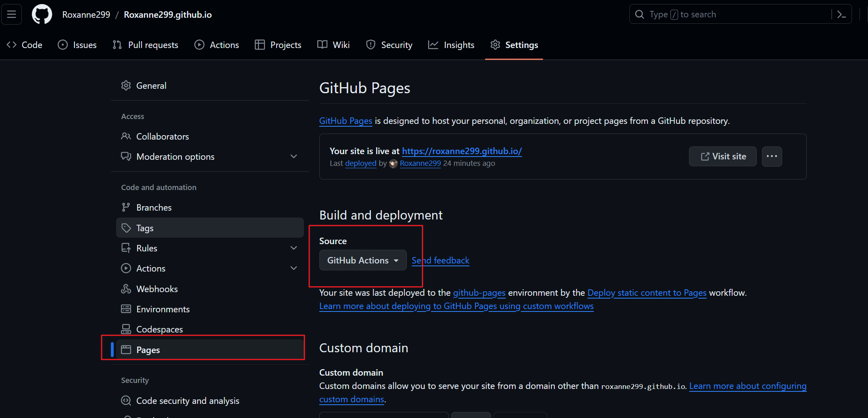Viewport: 868px width, 418px height.
Task: Click Roxanne299 avatar in deployment info
Action: [393, 163]
